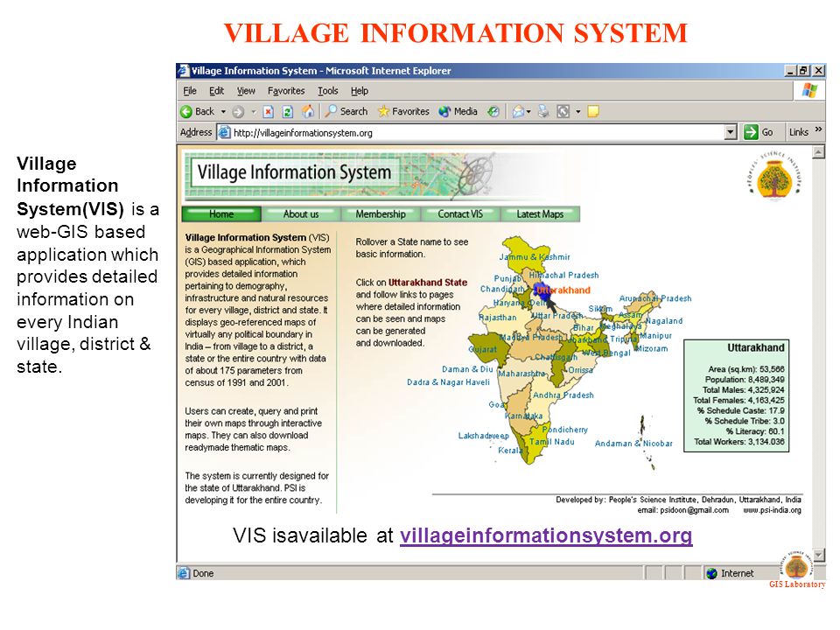Open the Edit menu

pos(216,91)
